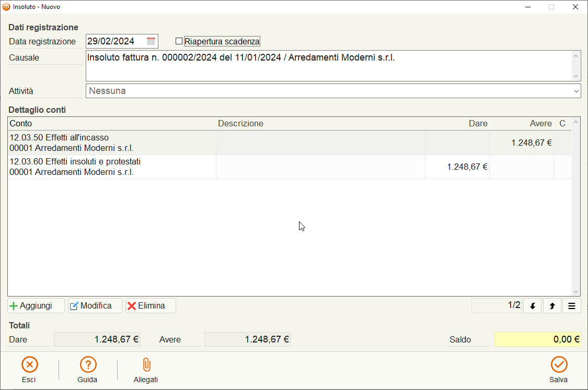This screenshot has width=588, height=390.
Task: Select the 12.03.60 Effetti insoluti e protestati row
Action: click(x=289, y=167)
